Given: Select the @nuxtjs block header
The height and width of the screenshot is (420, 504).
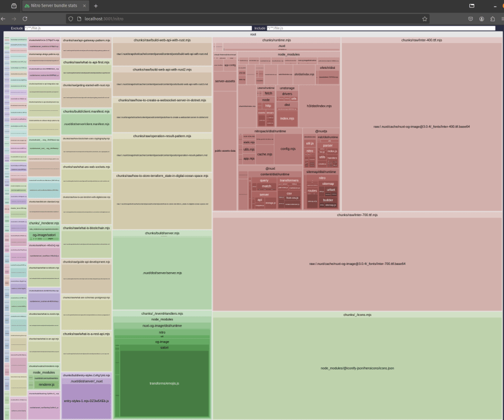Looking at the screenshot, I should tap(321, 131).
